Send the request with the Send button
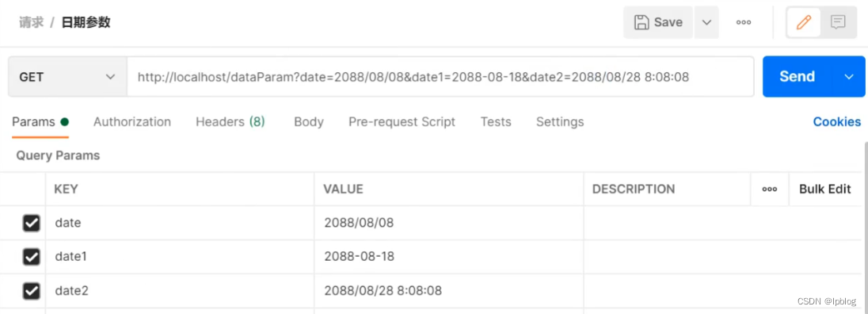 pyautogui.click(x=798, y=76)
